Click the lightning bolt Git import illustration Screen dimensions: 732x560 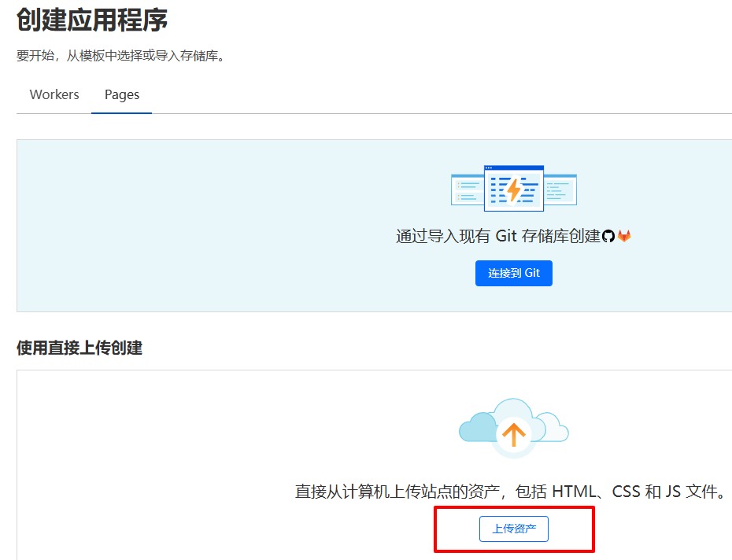click(x=513, y=188)
